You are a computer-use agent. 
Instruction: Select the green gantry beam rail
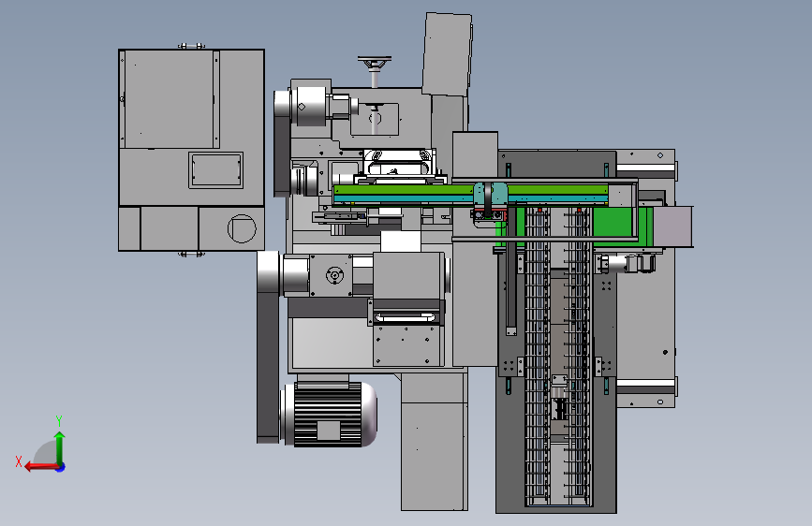[x=471, y=190]
